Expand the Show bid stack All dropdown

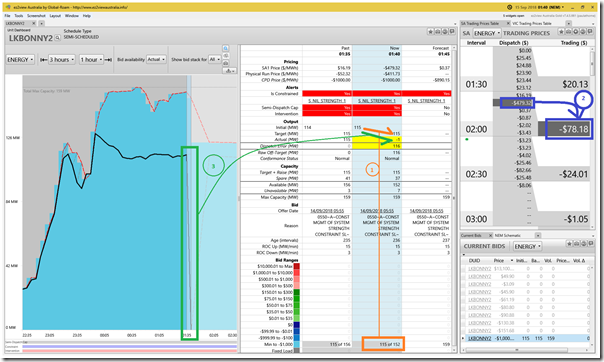point(215,60)
